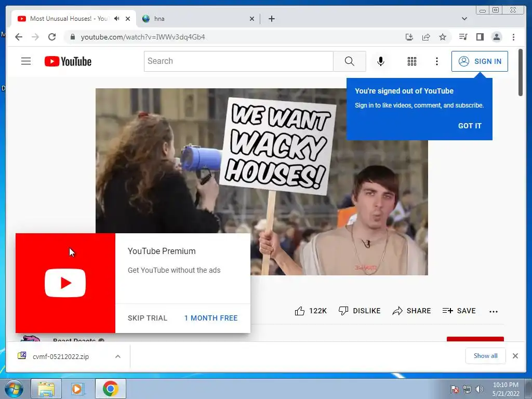Open a new Chrome tab
The image size is (532, 399).
[x=271, y=19]
